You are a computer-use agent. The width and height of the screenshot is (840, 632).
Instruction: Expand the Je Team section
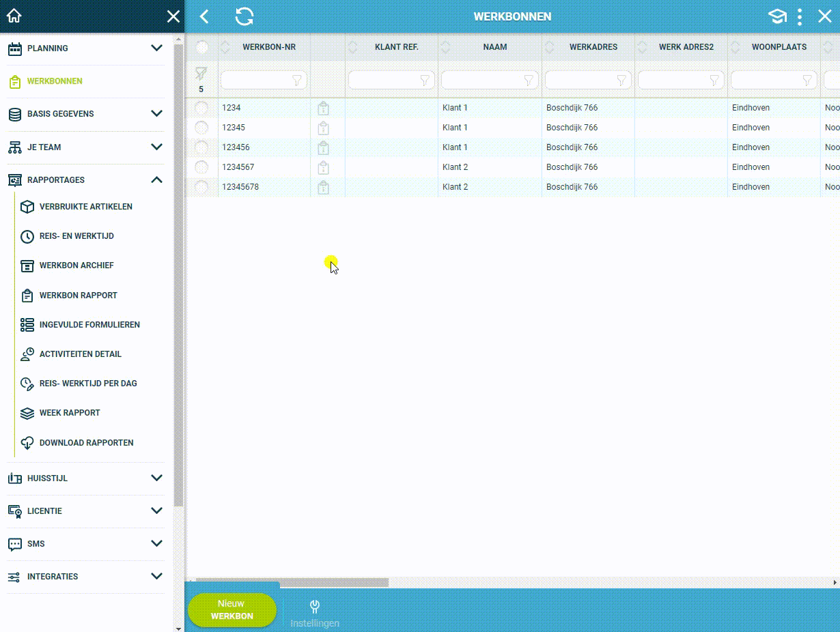coord(156,147)
